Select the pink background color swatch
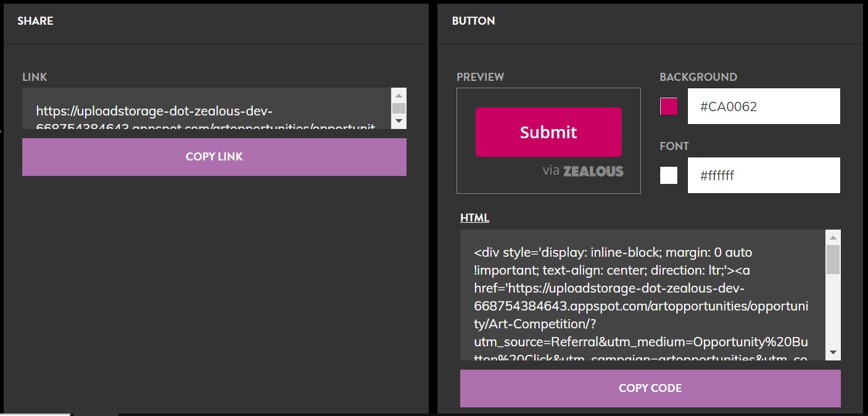Image resolution: width=868 pixels, height=416 pixels. (668, 106)
